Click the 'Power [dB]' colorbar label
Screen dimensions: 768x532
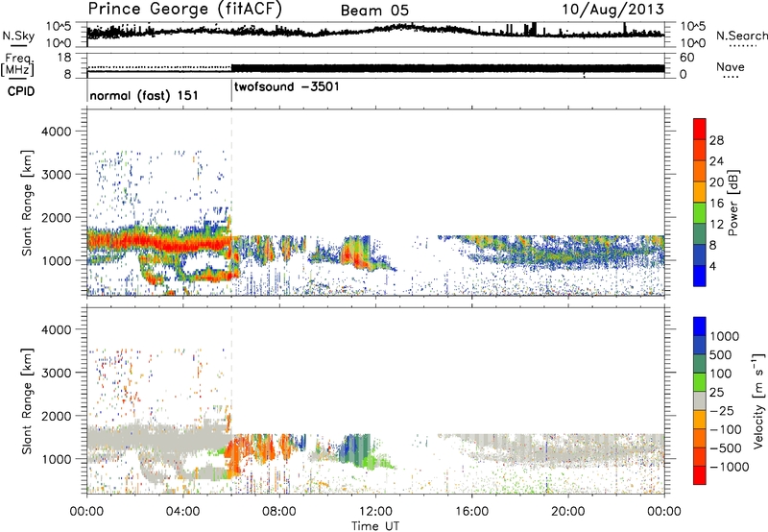click(x=732, y=203)
